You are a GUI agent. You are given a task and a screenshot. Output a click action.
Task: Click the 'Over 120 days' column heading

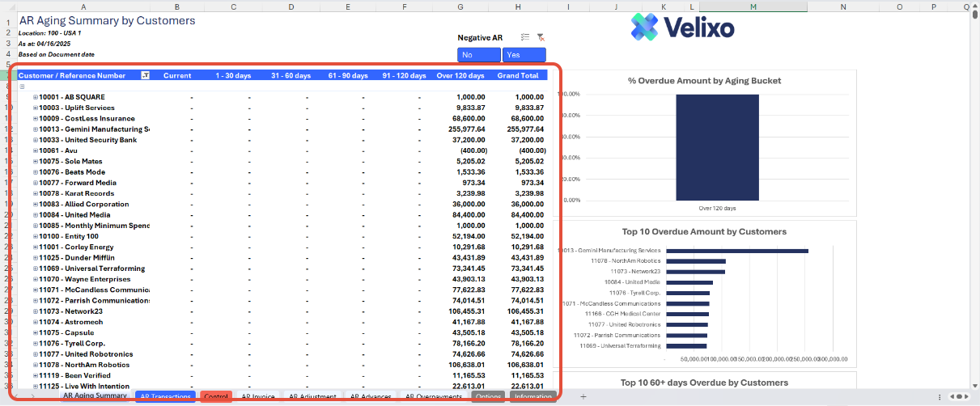tap(460, 75)
